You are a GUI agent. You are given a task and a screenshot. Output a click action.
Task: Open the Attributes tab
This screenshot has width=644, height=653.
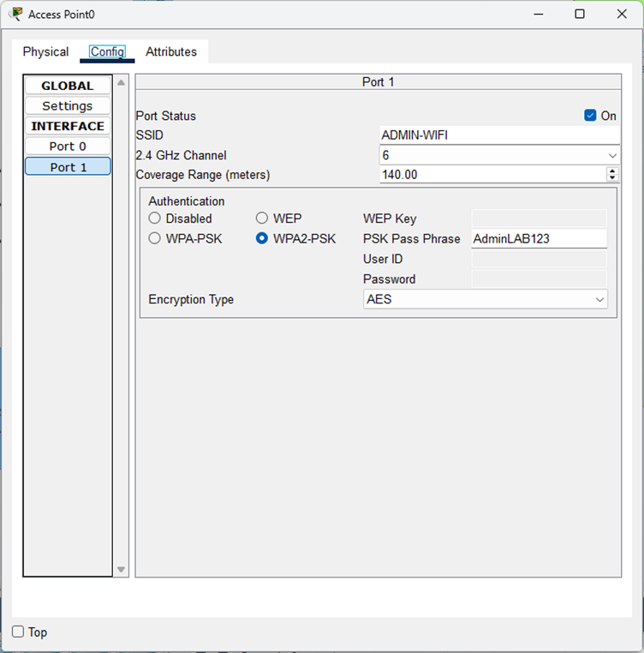[x=171, y=52]
